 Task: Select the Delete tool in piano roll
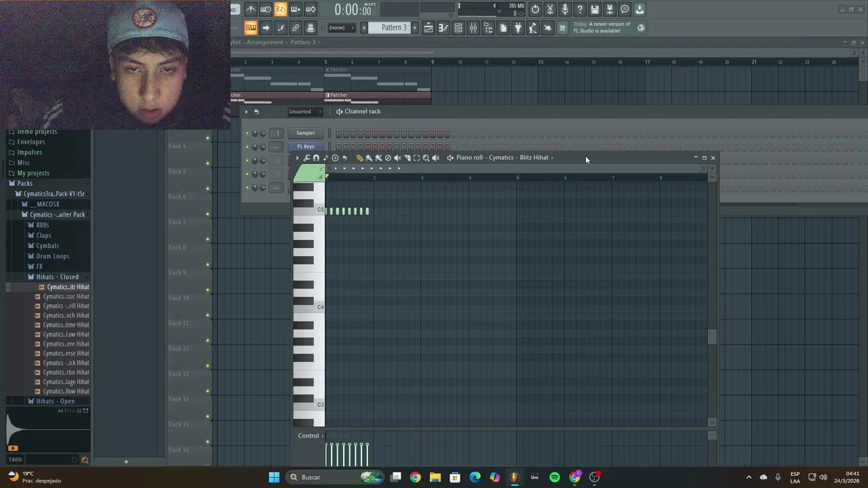[x=388, y=158]
